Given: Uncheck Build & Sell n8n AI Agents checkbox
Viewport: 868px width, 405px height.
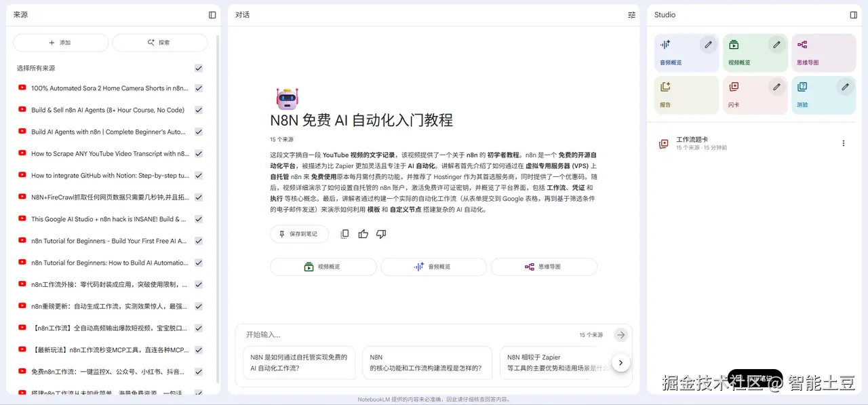Looking at the screenshot, I should [199, 110].
